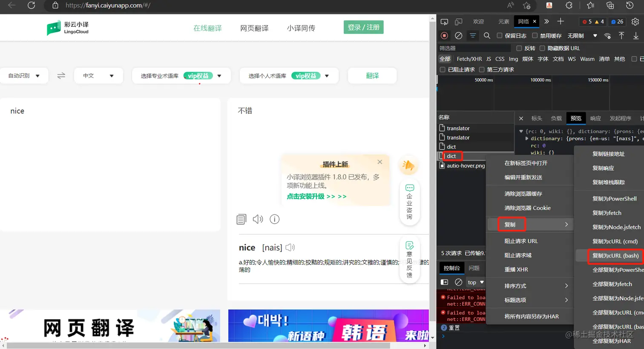Click the 登录 / 注册 button
Screen dimensions: 644x349
pyautogui.click(x=364, y=27)
